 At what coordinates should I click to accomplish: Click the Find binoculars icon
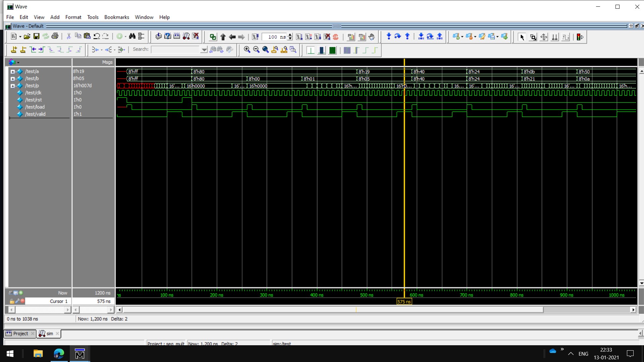point(132,37)
